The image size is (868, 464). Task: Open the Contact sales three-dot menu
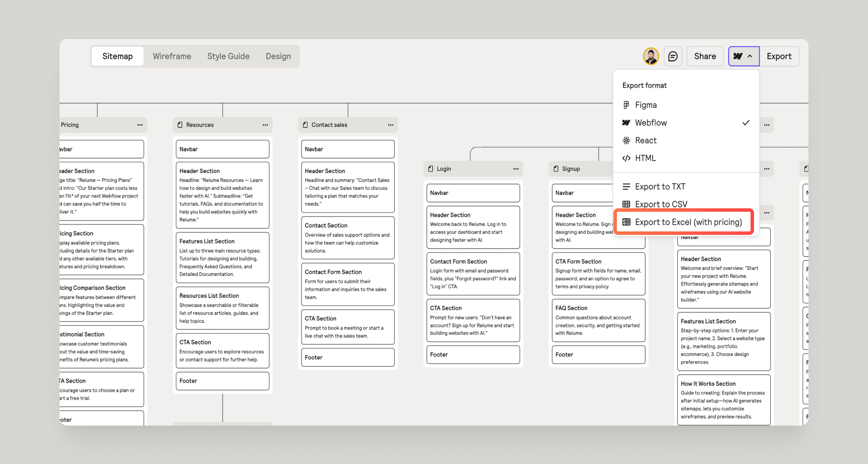(391, 125)
